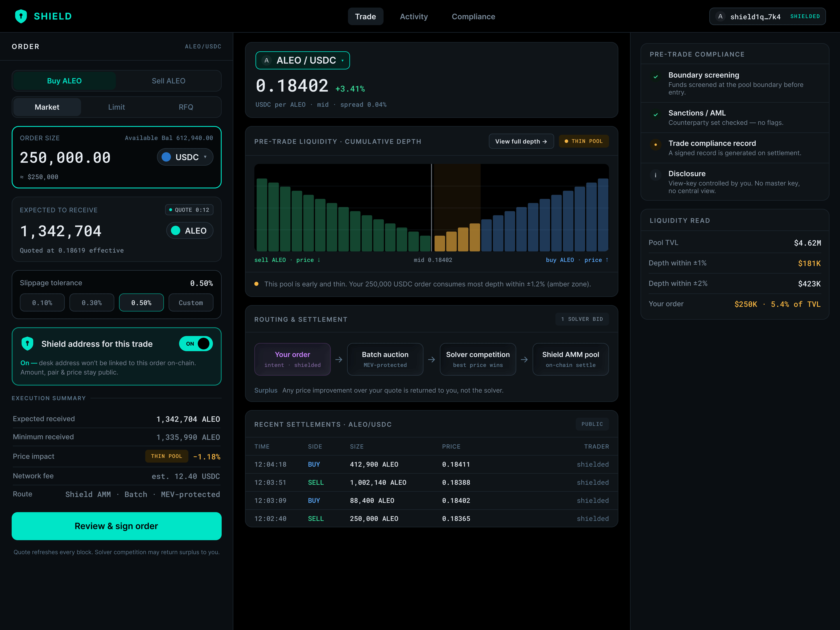Click the SHIELDED status label in header

pyautogui.click(x=805, y=16)
